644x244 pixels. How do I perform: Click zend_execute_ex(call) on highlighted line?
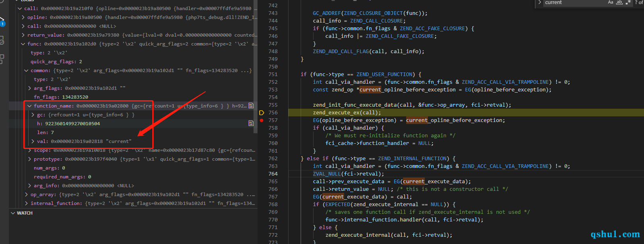tap(347, 113)
